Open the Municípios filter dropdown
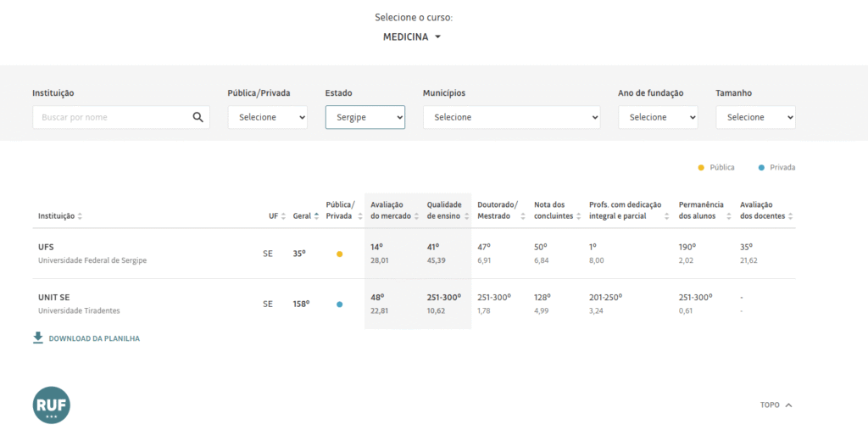Viewport: 868px width, 430px height. [511, 117]
